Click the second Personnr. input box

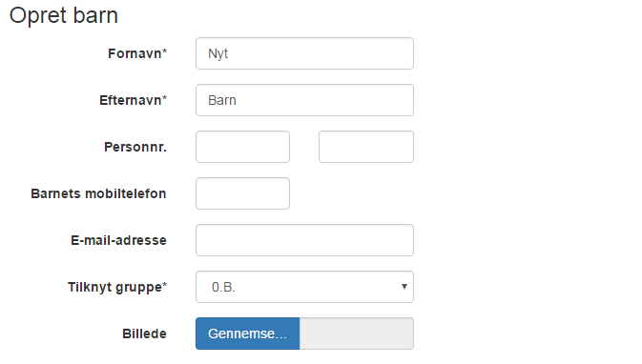pos(366,147)
